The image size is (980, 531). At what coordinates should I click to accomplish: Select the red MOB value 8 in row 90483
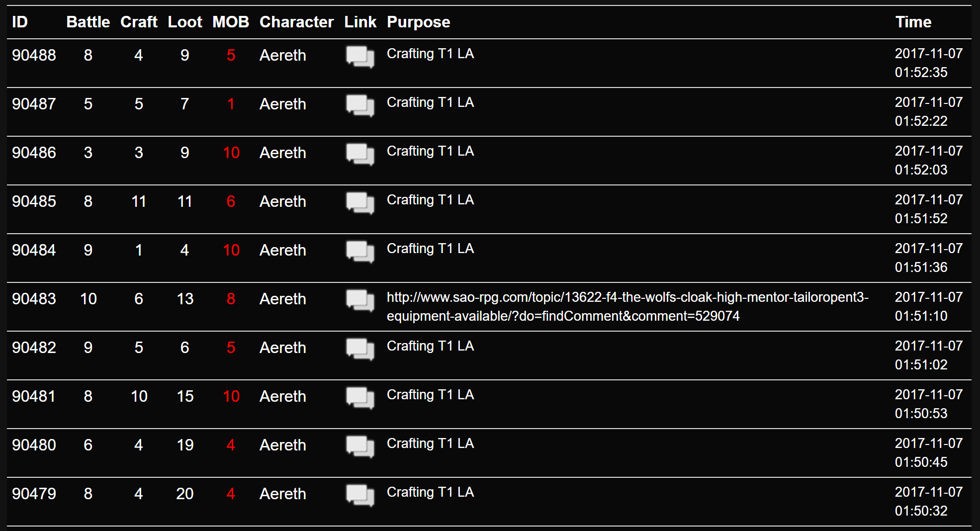pyautogui.click(x=231, y=299)
